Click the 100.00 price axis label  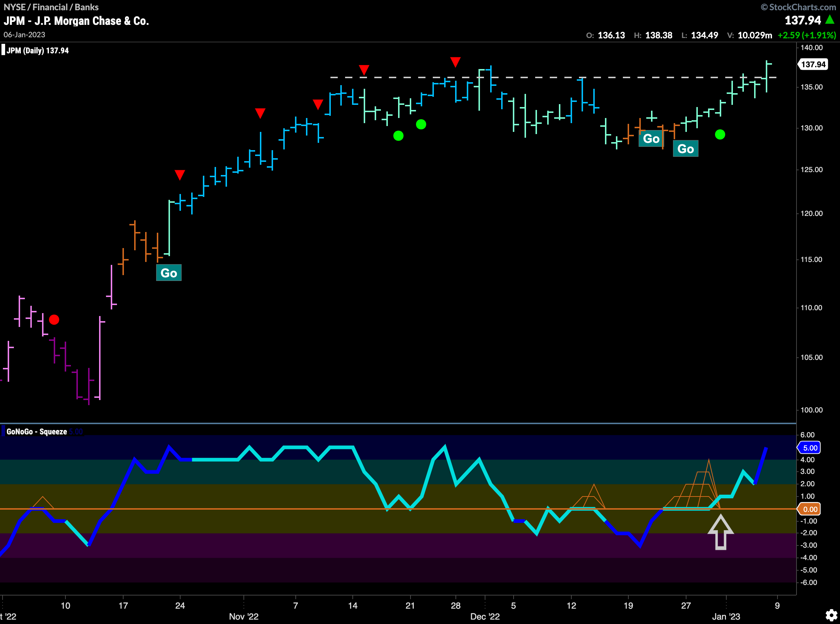point(811,410)
